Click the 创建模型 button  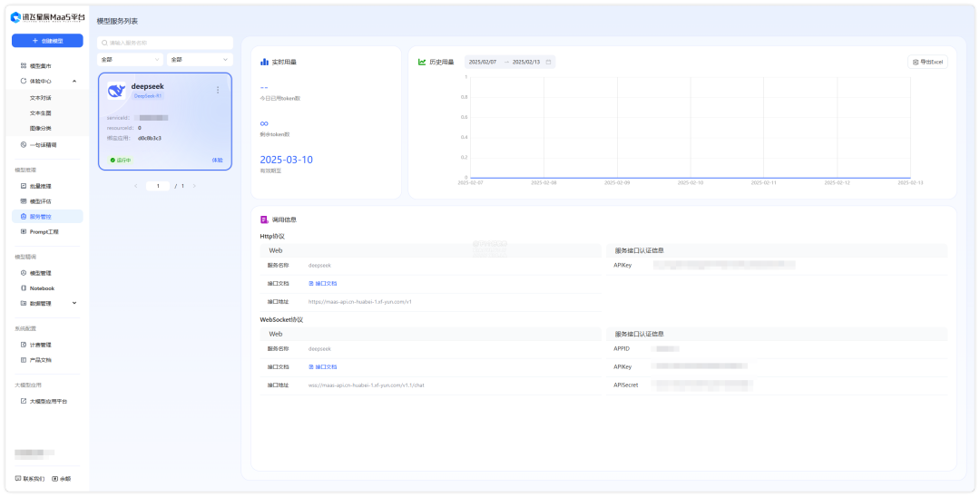pos(47,41)
